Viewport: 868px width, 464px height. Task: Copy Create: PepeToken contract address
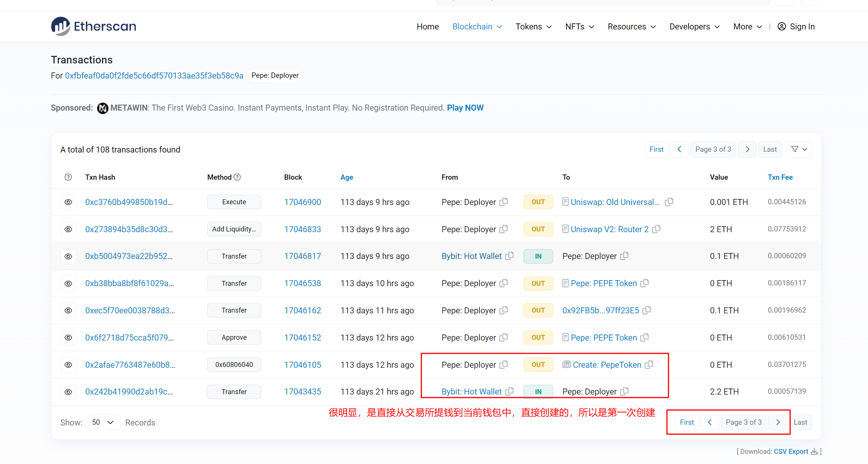click(649, 365)
